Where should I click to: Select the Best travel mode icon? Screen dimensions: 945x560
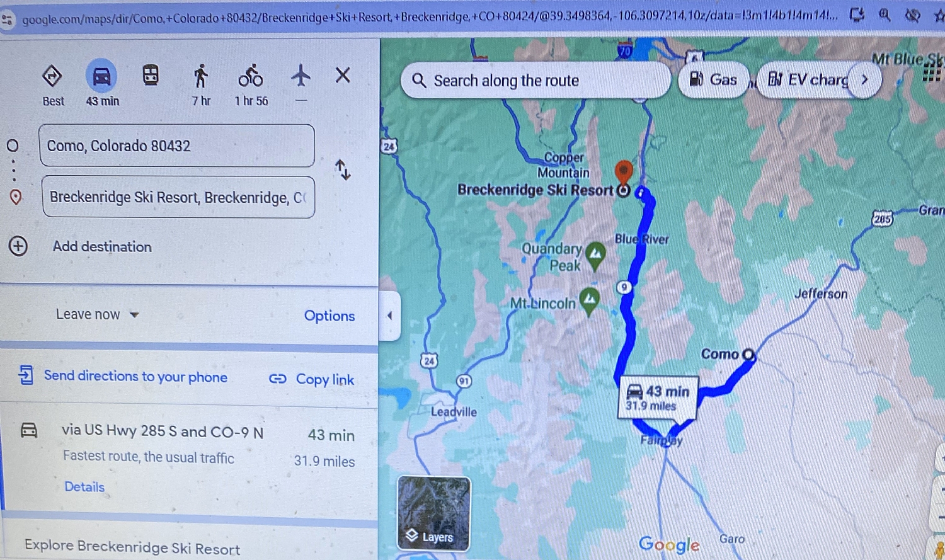[x=52, y=76]
